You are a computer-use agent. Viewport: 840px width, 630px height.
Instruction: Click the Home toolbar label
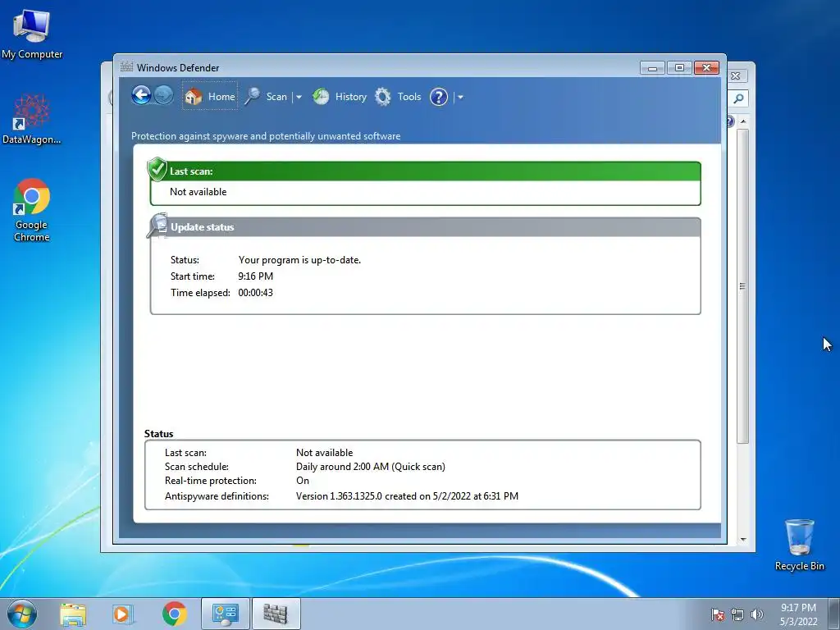(221, 97)
